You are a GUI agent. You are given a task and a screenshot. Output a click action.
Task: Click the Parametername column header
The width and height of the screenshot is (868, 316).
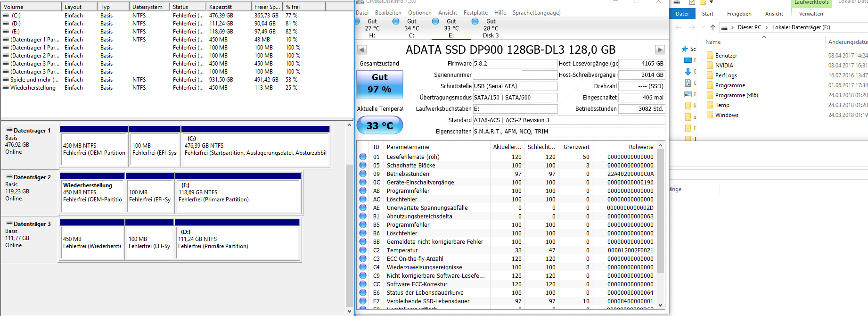click(x=437, y=147)
